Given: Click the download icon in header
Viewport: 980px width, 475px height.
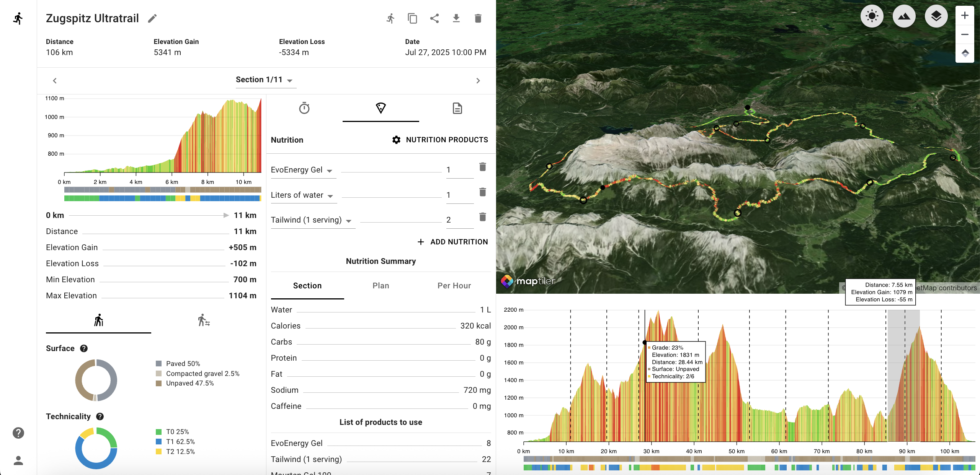Looking at the screenshot, I should click(456, 18).
